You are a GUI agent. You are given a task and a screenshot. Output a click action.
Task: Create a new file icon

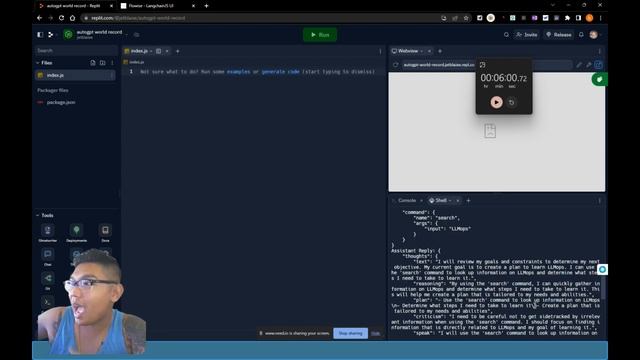[x=93, y=63]
